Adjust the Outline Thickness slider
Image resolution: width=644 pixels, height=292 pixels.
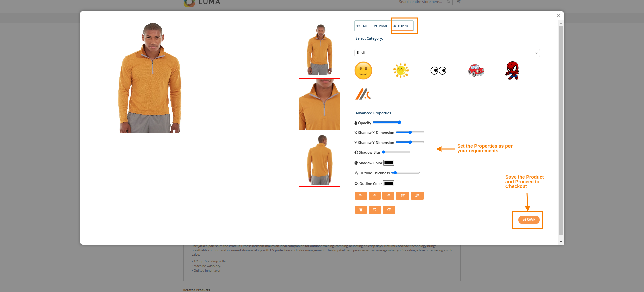(x=406, y=173)
